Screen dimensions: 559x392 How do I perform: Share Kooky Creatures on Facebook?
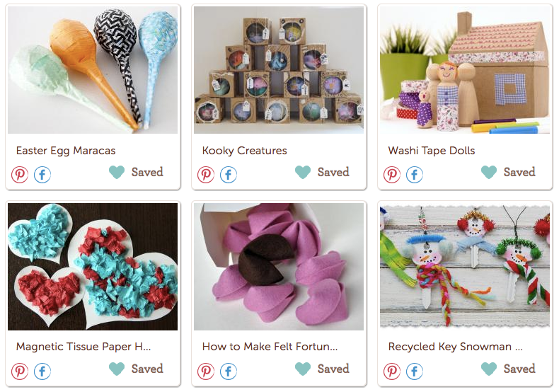(x=229, y=175)
